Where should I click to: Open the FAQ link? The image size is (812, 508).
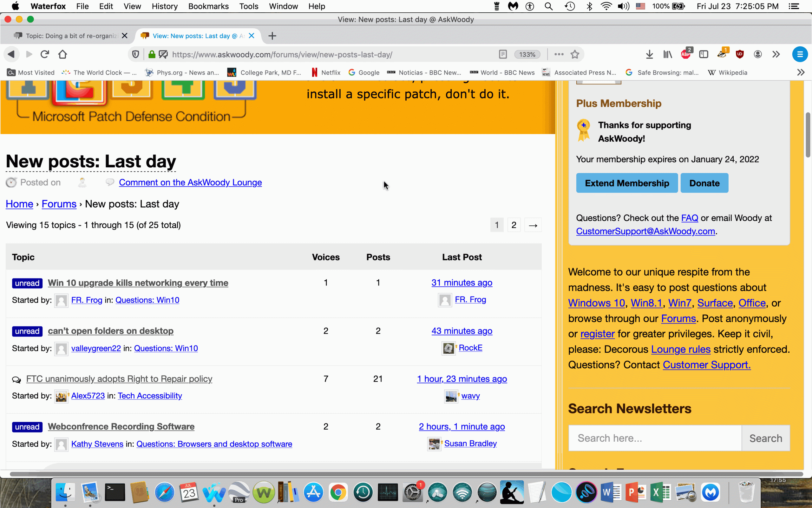(690, 218)
